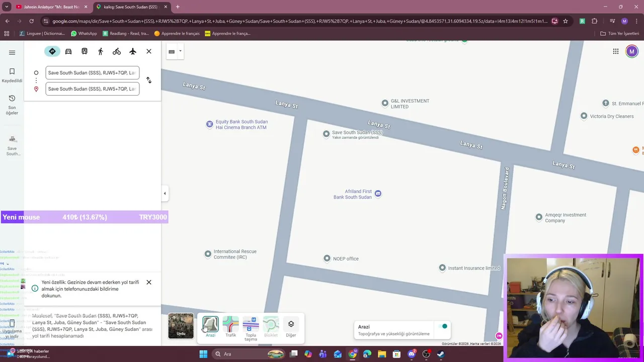Select the Save South Sudan Maps tab
The width and height of the screenshot is (644, 362).
pyautogui.click(x=132, y=7)
